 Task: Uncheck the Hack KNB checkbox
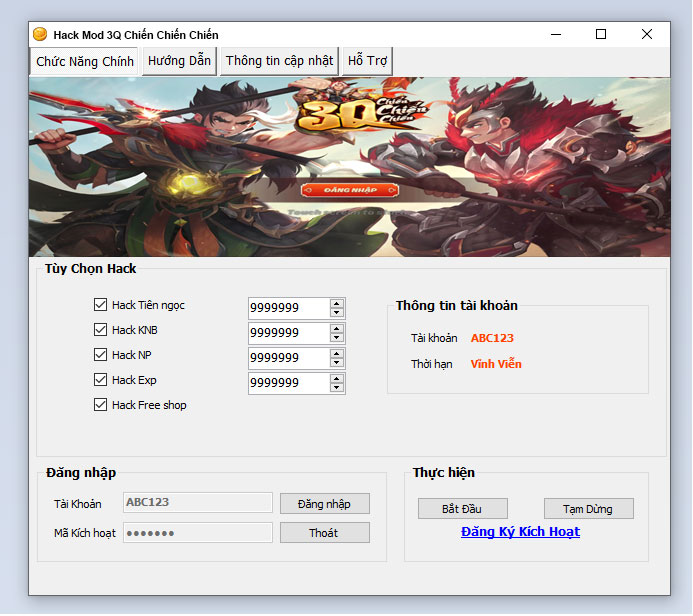tap(100, 330)
